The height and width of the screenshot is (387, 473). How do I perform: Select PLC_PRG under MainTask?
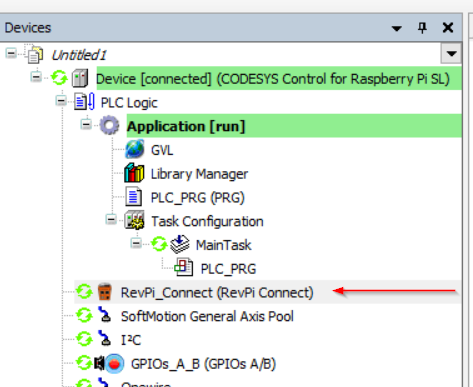point(228,269)
